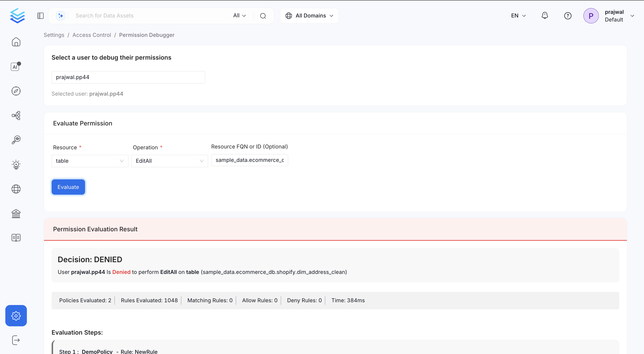Click the help question mark icon
Screen dimensions: 644x354
(x=568, y=16)
